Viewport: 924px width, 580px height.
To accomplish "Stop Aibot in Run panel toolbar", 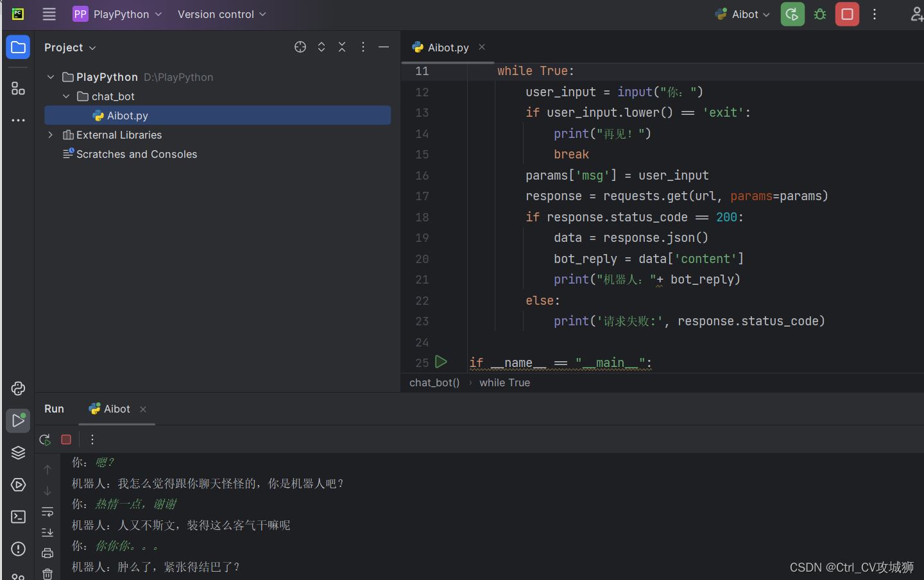I will pyautogui.click(x=66, y=439).
